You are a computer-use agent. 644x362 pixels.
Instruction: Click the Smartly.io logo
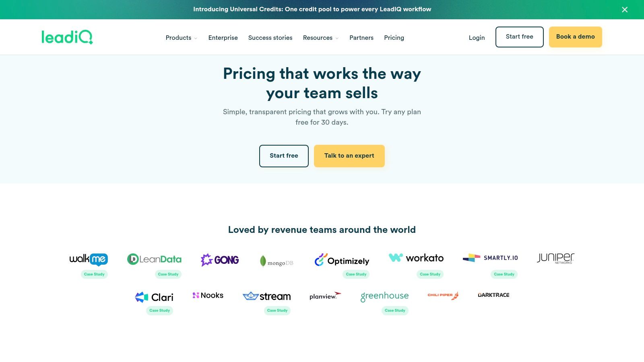click(490, 258)
